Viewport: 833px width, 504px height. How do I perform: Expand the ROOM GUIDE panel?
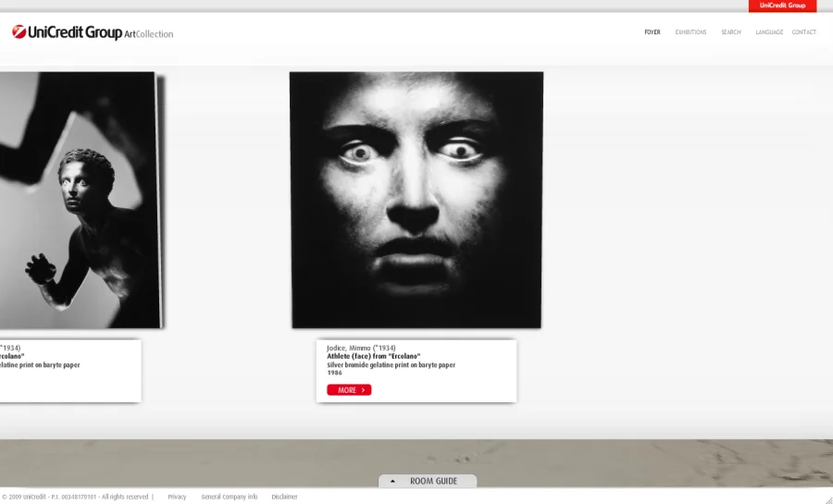point(433,481)
